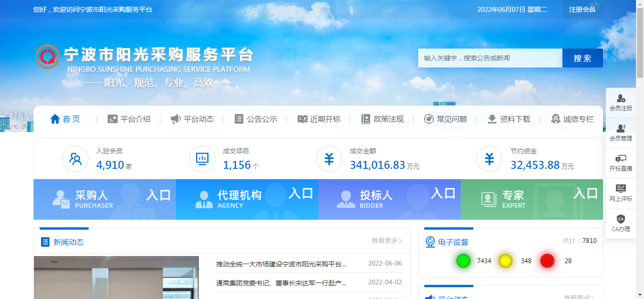Click the 会员注册 sidebar icon

(620, 99)
